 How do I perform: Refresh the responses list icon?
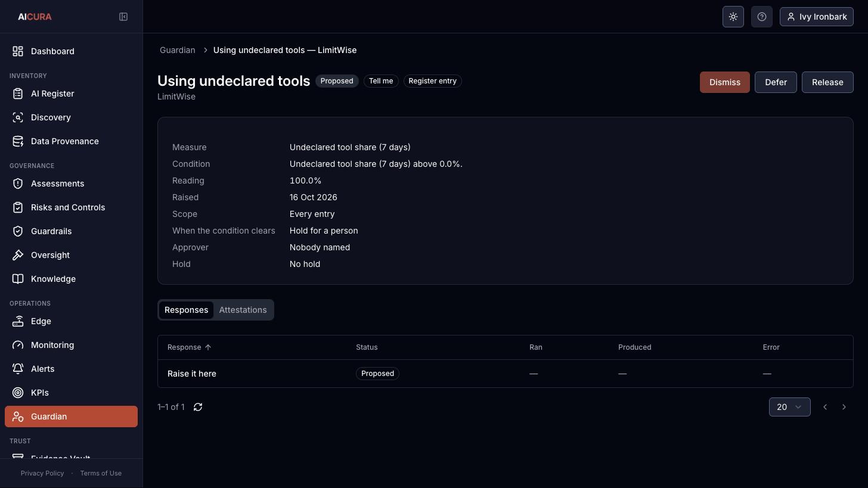tap(198, 407)
